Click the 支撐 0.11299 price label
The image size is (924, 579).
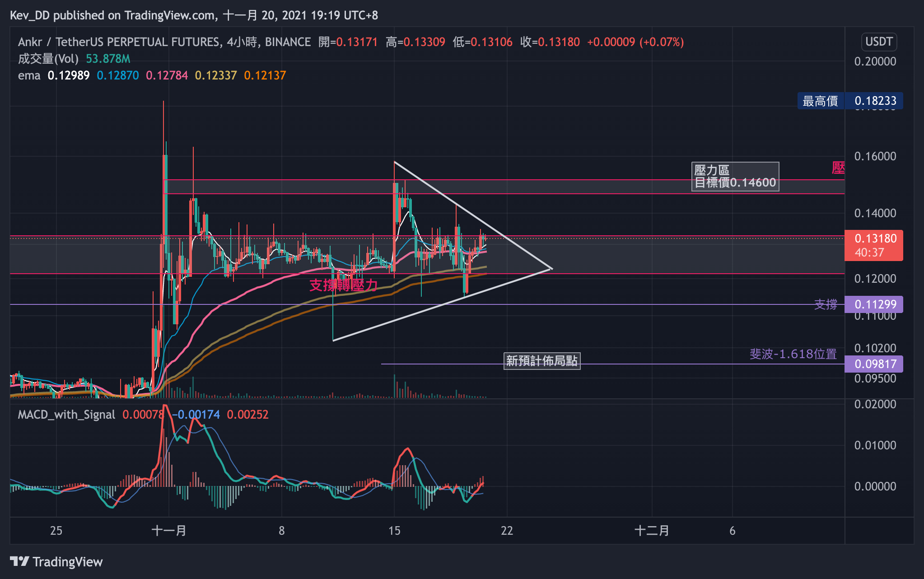873,304
